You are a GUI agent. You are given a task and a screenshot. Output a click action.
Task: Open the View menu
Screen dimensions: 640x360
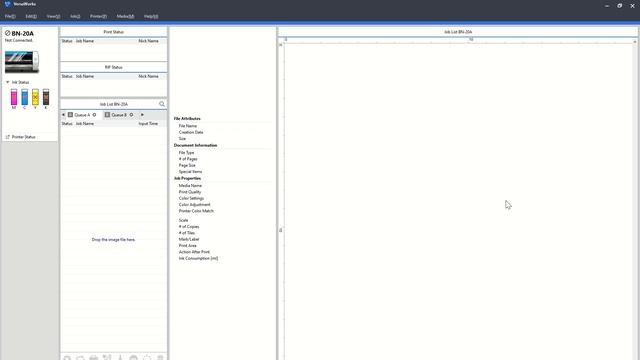pos(53,16)
